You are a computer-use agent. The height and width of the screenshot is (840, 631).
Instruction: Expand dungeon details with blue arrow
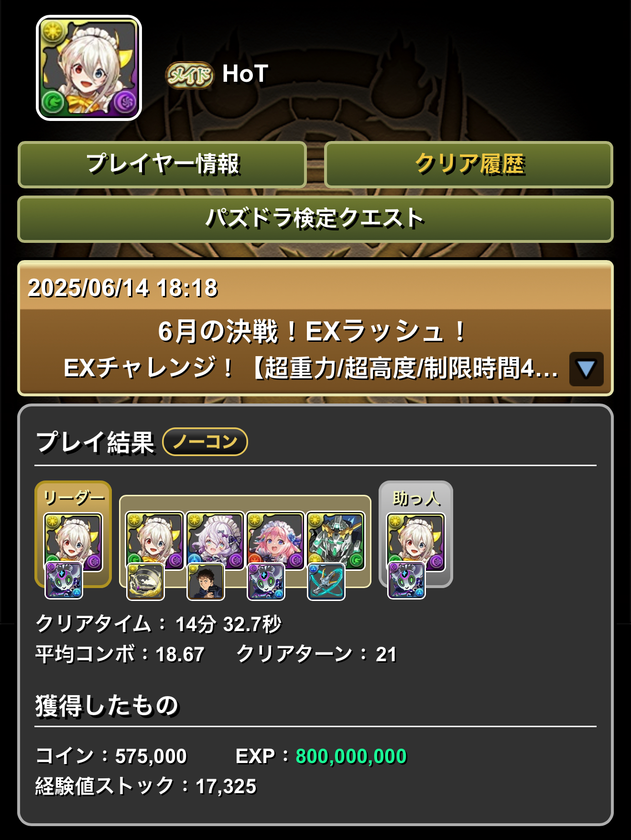coord(586,369)
